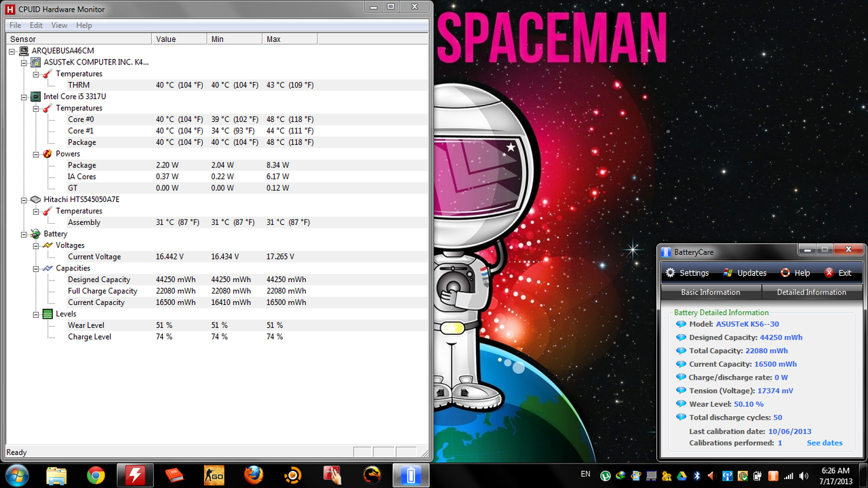This screenshot has width=868, height=488.
Task: Click the hard drive icon beside Hitachi HTS545050A7E
Action: coord(36,199)
